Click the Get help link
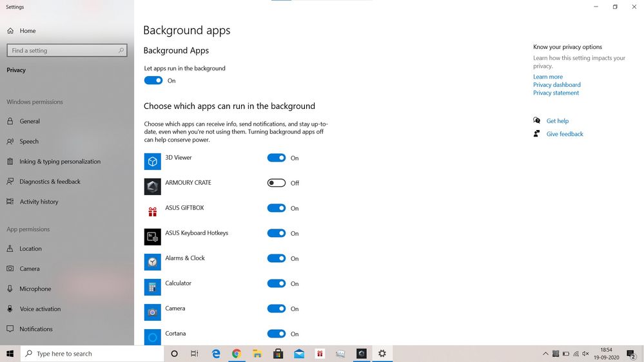The image size is (644, 362). tap(557, 121)
